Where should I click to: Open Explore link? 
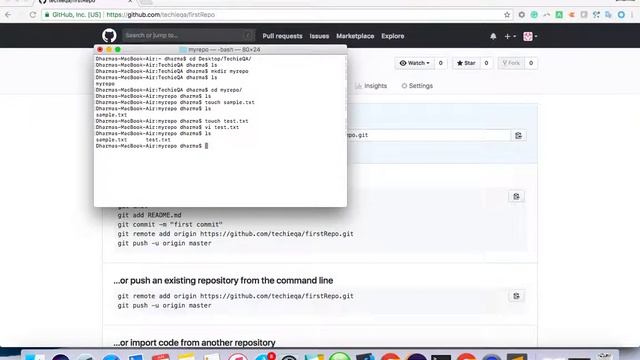tap(393, 36)
